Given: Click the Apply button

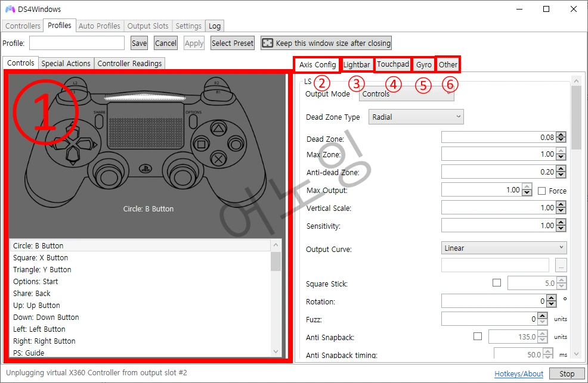Looking at the screenshot, I should click(194, 43).
